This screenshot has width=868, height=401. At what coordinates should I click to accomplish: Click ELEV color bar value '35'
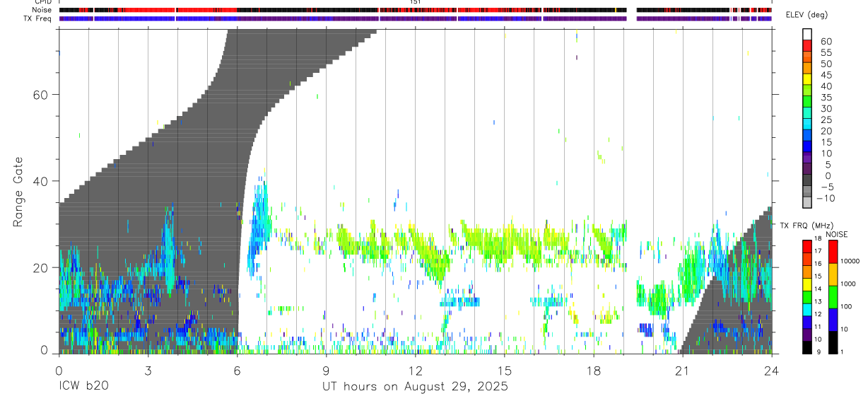[826, 98]
